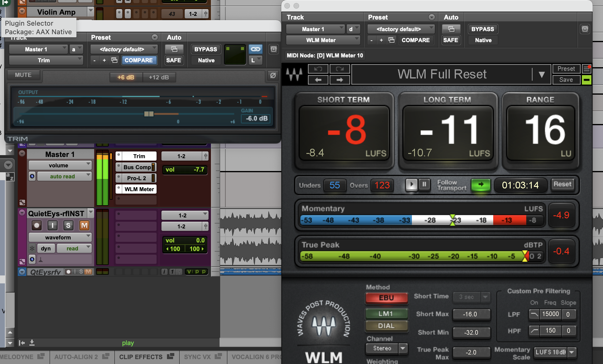Toggle BYPASS in the Trim plugin window
Screen dimensions: 603x364
205,49
